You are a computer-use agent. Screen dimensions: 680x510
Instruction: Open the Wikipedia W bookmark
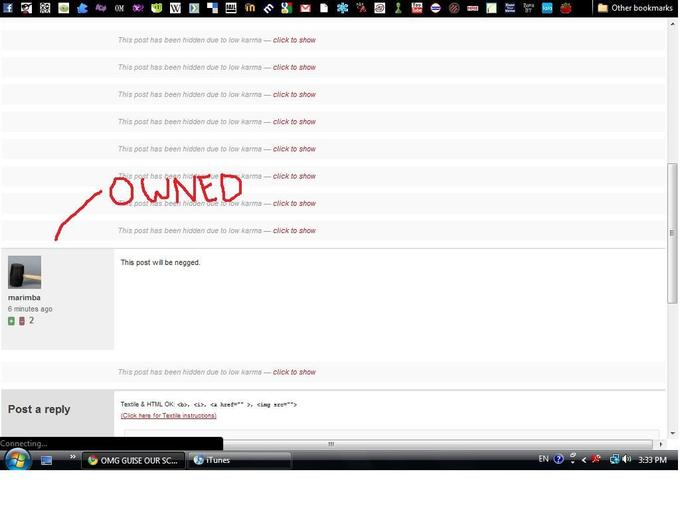click(175, 8)
